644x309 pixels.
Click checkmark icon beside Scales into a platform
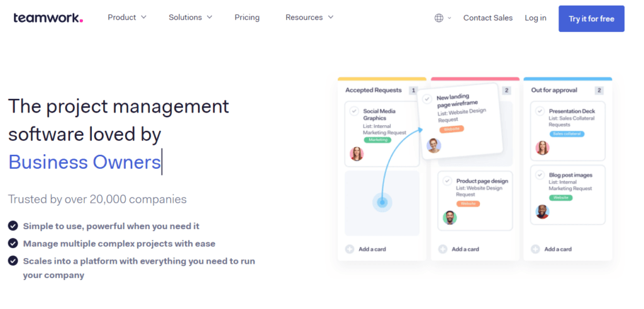[x=13, y=261]
